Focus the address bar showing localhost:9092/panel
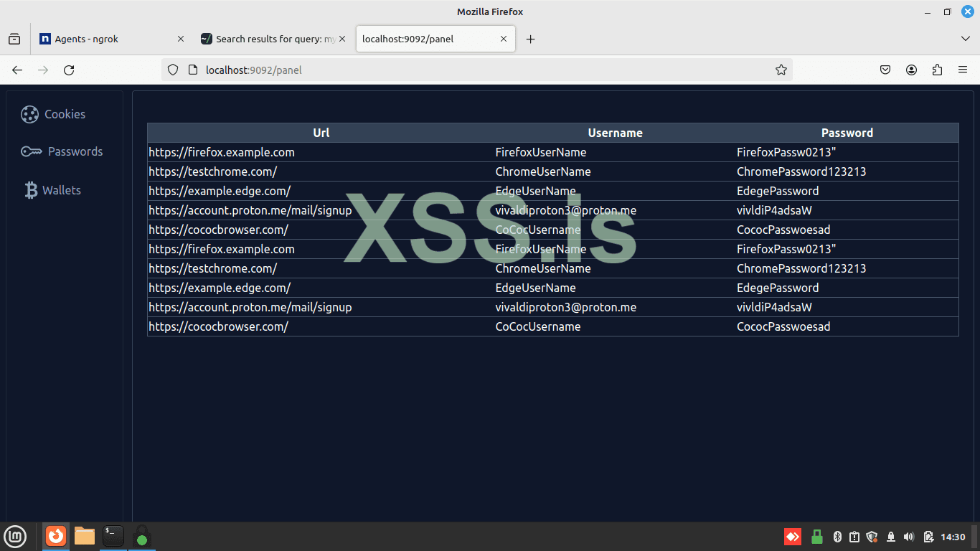The image size is (980, 551). pyautogui.click(x=477, y=70)
